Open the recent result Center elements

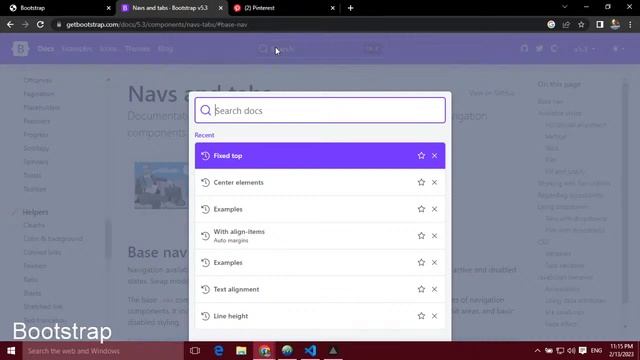click(320, 182)
